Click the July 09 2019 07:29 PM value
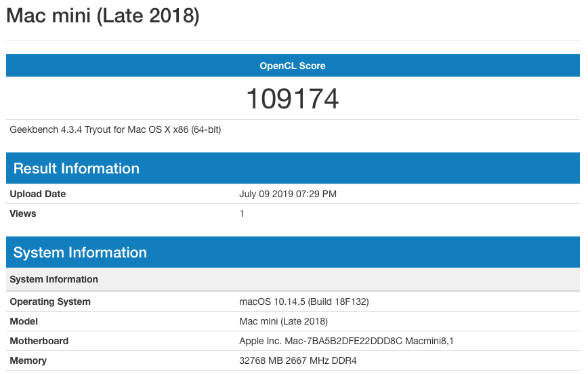This screenshot has height=374, width=588. click(x=288, y=194)
